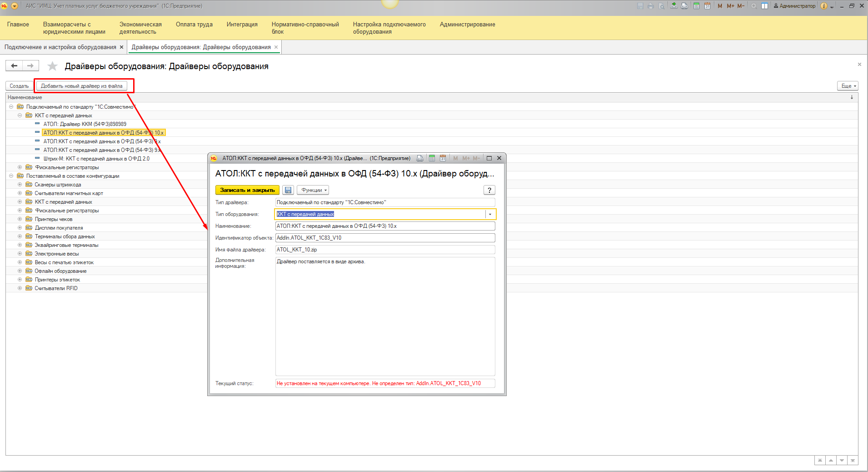
Task: Open the calculator icon in the dialog title bar
Action: 432,158
